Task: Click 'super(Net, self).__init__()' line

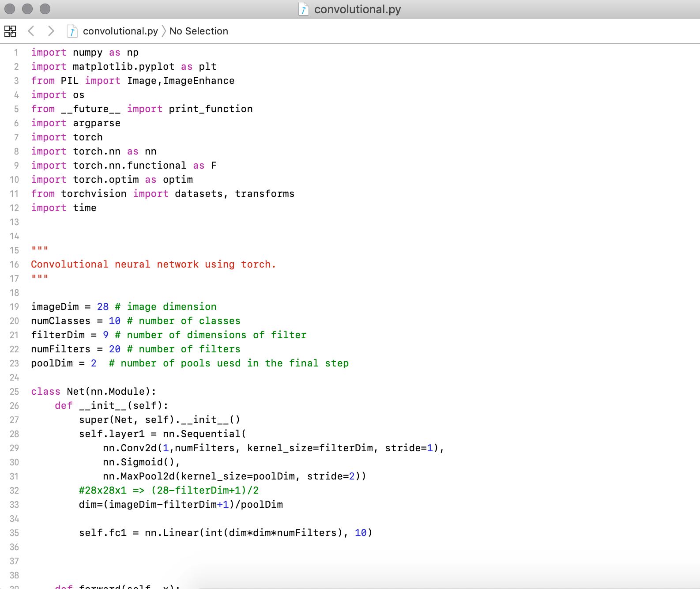Action: tap(160, 420)
